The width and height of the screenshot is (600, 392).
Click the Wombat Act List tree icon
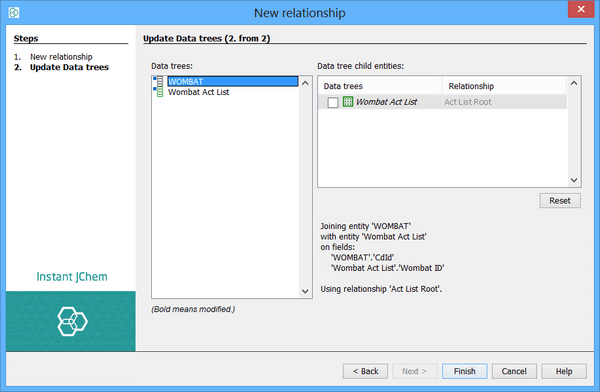pyautogui.click(x=158, y=92)
